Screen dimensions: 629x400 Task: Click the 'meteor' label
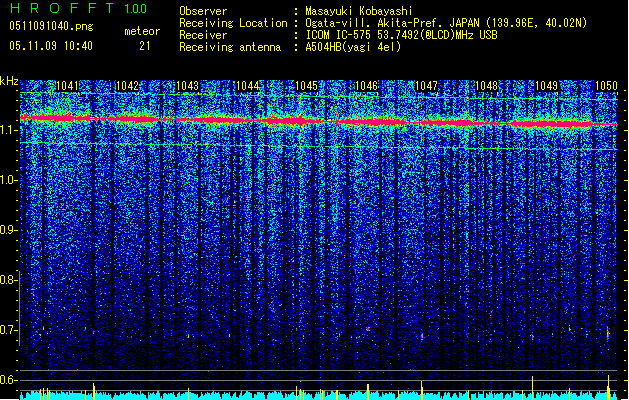point(142,31)
